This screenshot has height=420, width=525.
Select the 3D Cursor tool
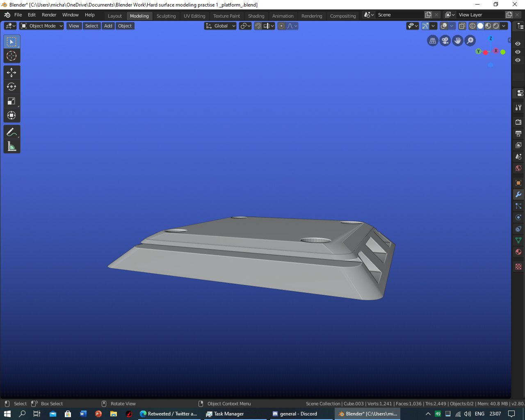(11, 56)
